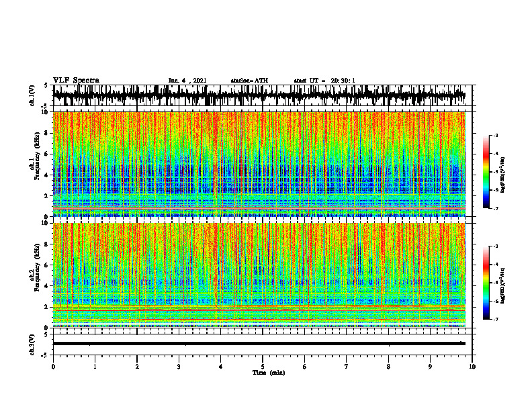Click the ch.1 color bar log(PSD) unit label

click(503, 175)
